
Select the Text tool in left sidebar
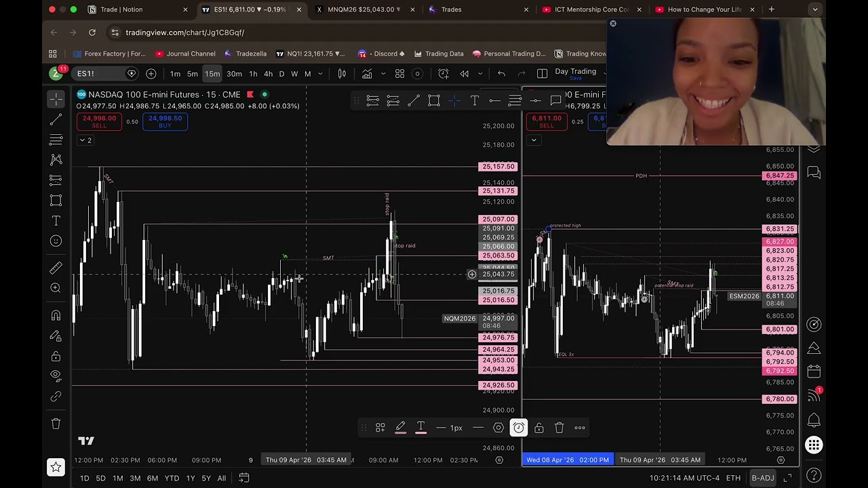coord(56,221)
